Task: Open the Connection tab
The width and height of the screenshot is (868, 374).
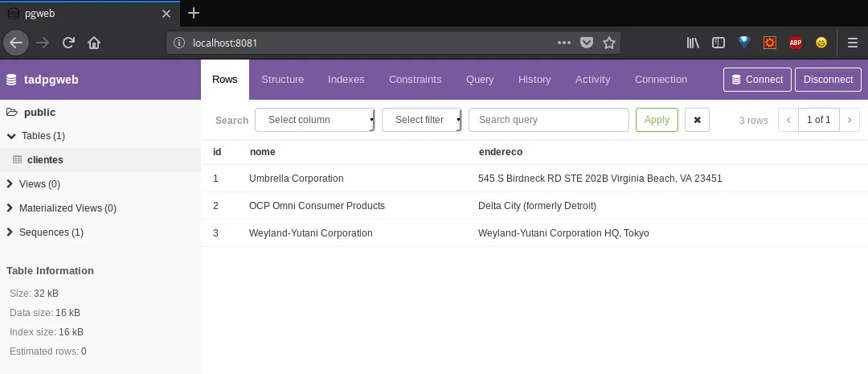Action: tap(661, 80)
